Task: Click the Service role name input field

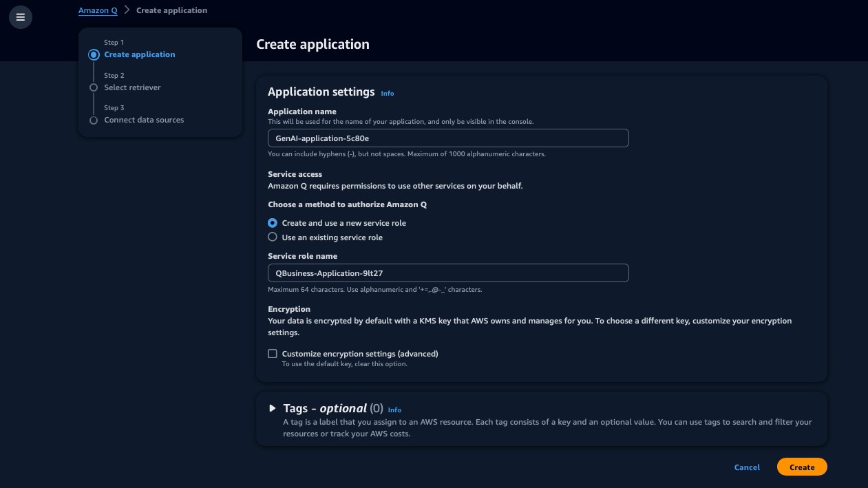Action: pyautogui.click(x=448, y=273)
